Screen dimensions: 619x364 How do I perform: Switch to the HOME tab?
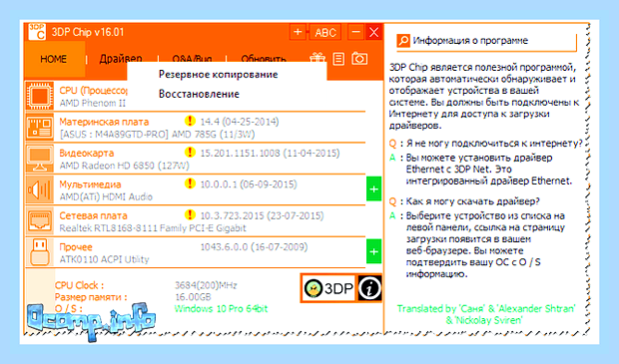[54, 59]
